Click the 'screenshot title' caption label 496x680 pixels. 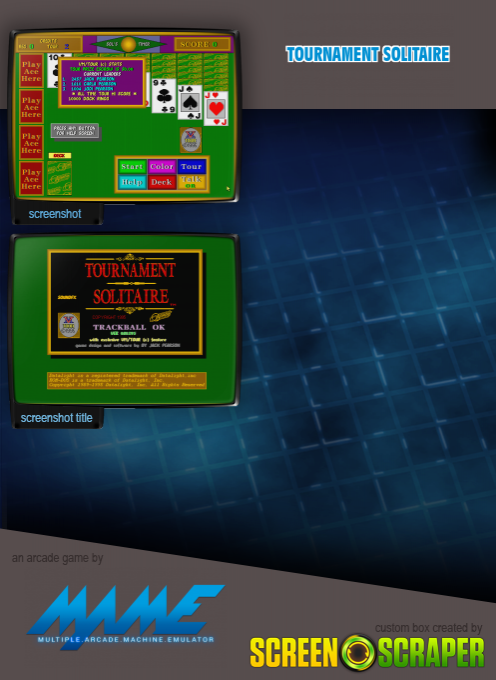(x=56, y=418)
